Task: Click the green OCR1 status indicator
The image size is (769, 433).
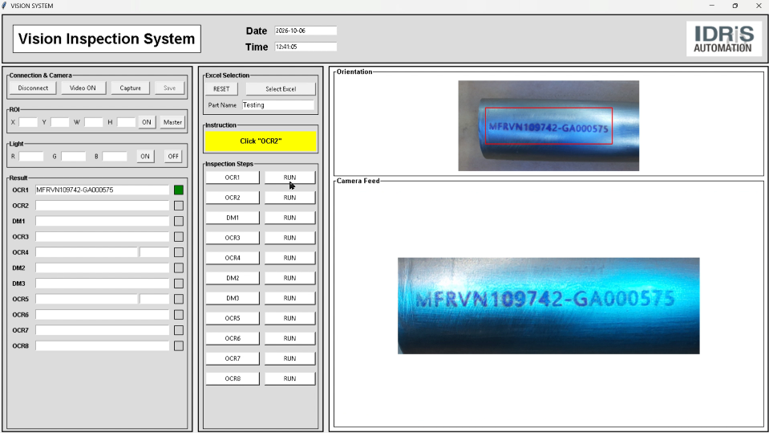Action: 179,190
